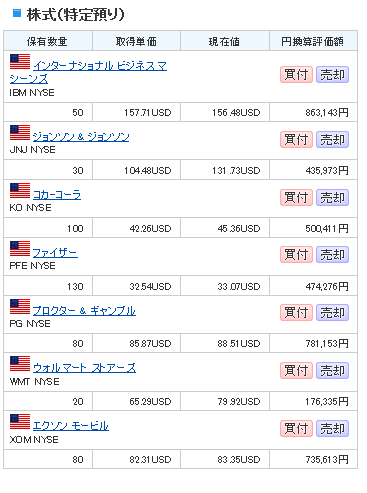Open インターナショナル ビジネス マシーンズ stock link
367x493 pixels.
click(x=88, y=72)
